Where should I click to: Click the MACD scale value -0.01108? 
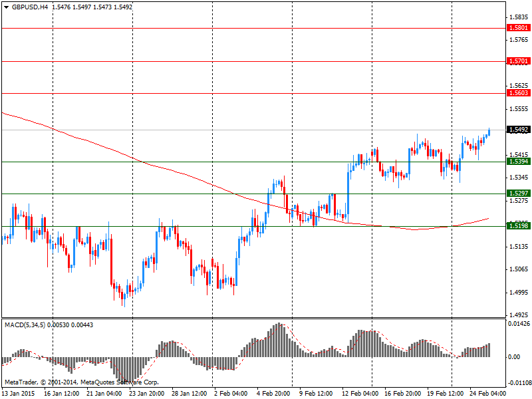point(519,383)
